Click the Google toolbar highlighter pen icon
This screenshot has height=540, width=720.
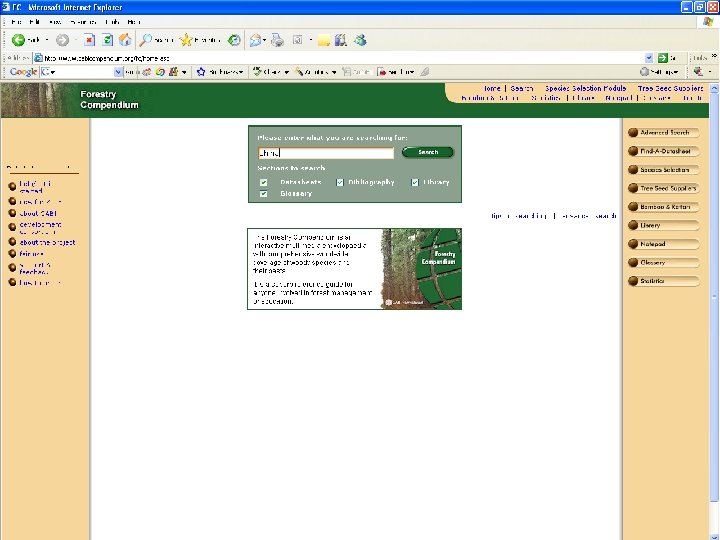point(425,72)
